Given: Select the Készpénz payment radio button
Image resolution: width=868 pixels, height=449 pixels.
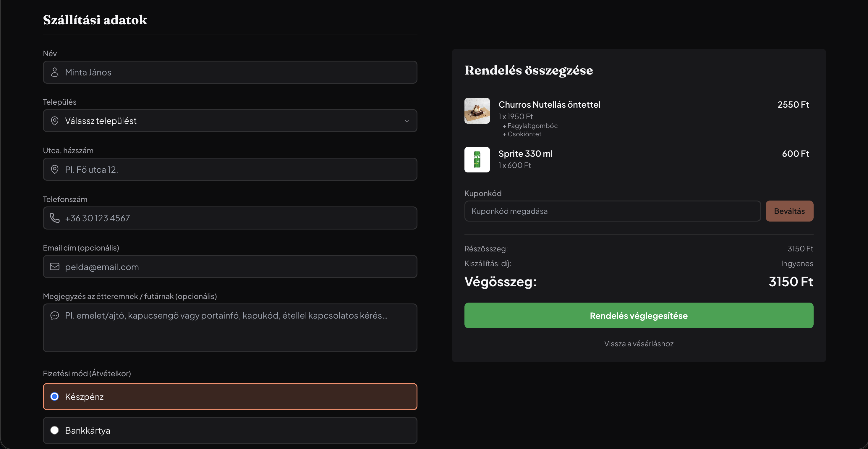Looking at the screenshot, I should pos(55,397).
